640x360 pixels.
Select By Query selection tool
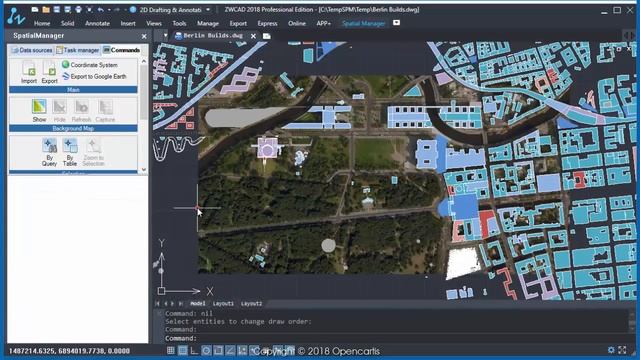click(x=49, y=146)
